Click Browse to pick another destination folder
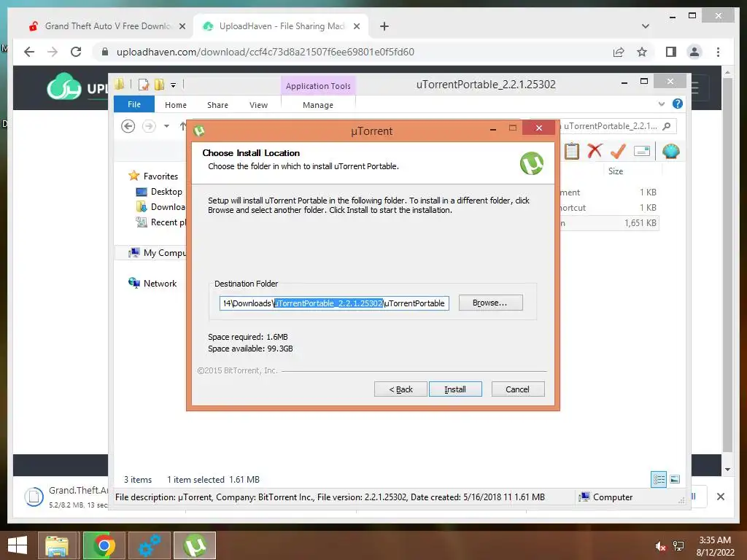 pyautogui.click(x=490, y=303)
